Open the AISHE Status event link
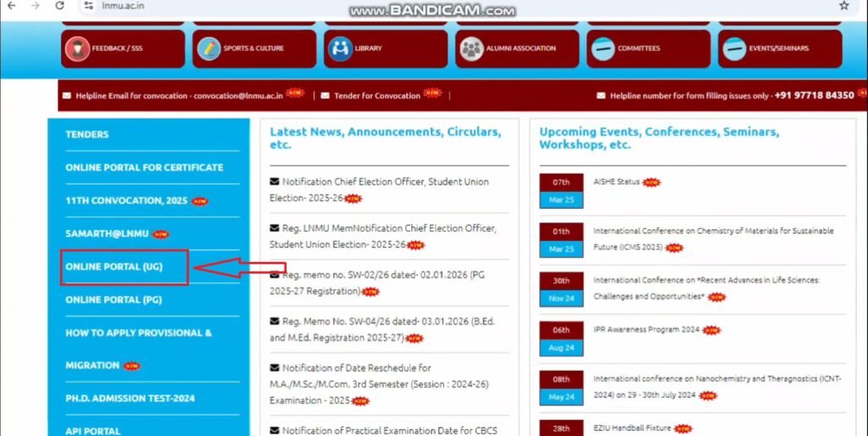Screen dimensions: 868x436 (x=616, y=182)
